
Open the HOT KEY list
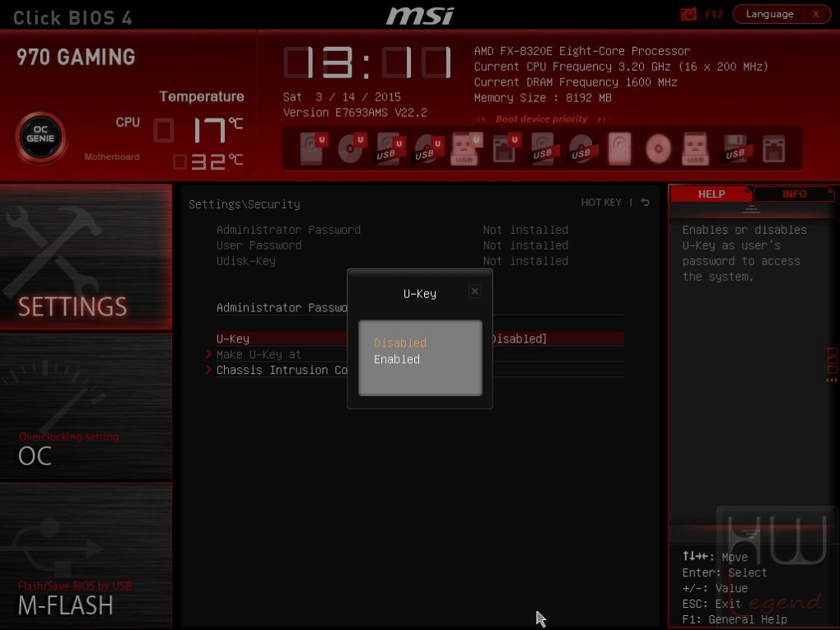[601, 203]
